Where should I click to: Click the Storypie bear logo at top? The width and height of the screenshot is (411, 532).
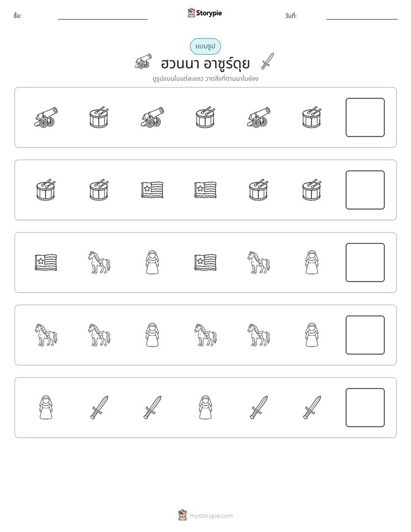[191, 13]
